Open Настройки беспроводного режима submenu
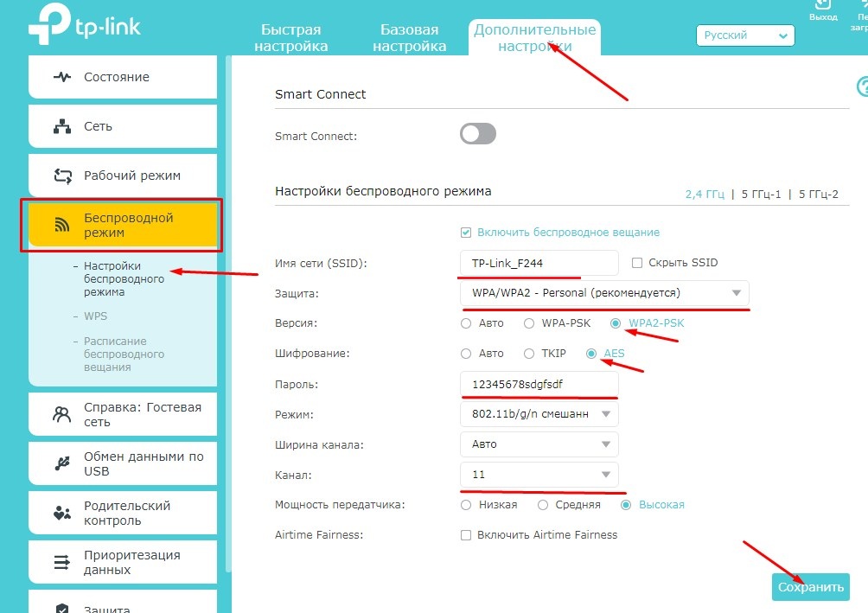This screenshot has width=868, height=613. tap(124, 279)
